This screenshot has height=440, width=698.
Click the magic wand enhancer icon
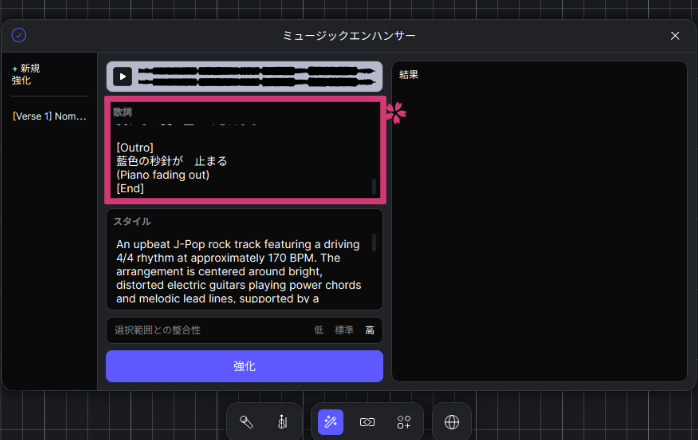tap(331, 422)
